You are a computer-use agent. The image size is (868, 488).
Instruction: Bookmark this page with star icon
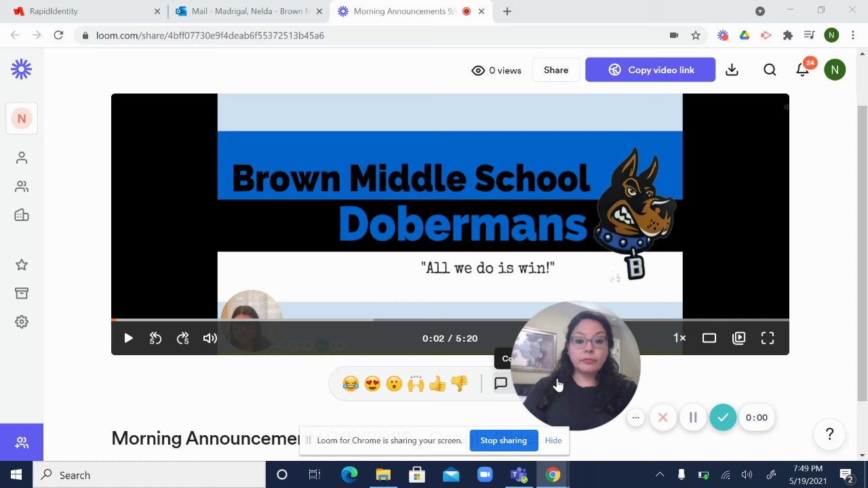(x=696, y=35)
